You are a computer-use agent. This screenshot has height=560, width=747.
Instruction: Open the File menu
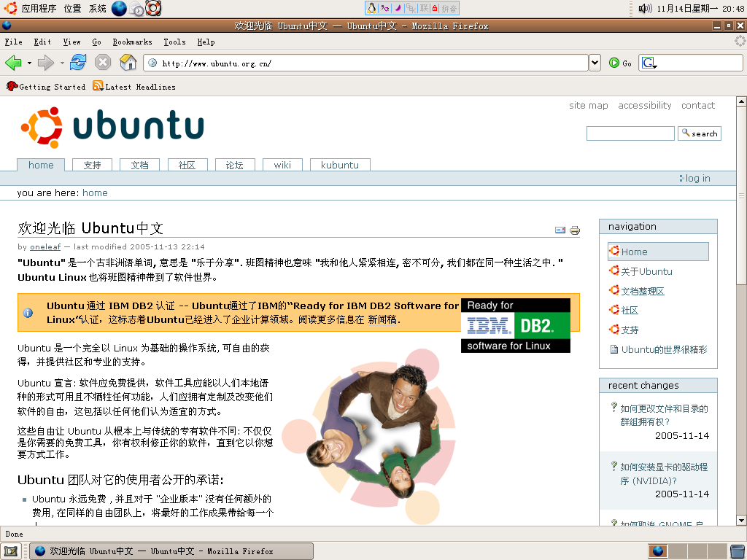[13, 42]
